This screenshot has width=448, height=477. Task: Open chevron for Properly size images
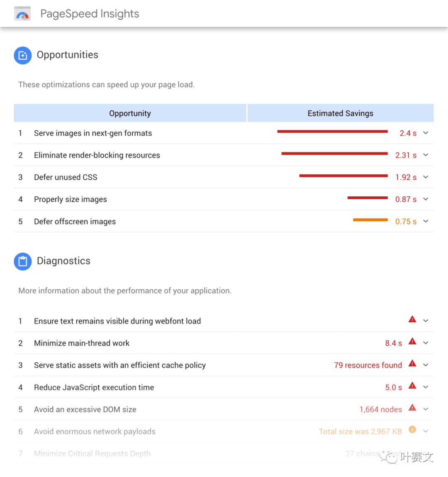[x=426, y=199]
